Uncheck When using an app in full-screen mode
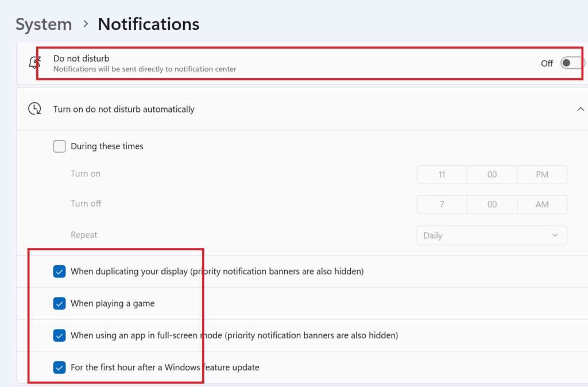Image resolution: width=588 pixels, height=387 pixels. [x=59, y=335]
